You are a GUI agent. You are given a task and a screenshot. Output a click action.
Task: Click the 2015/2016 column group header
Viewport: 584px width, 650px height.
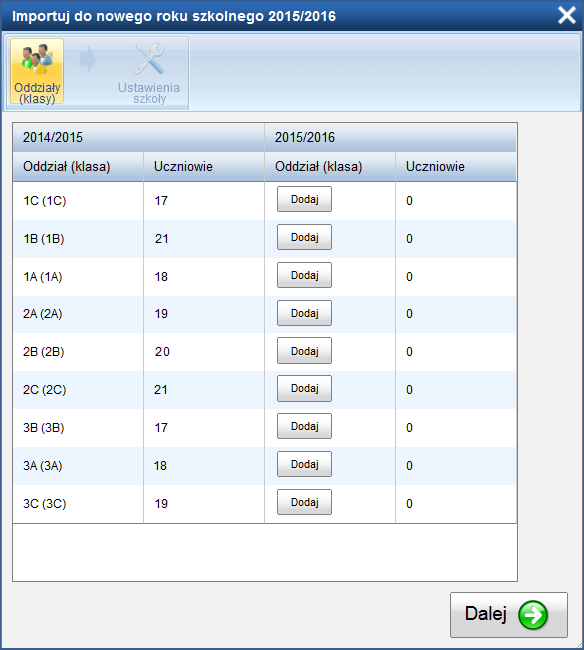click(390, 138)
